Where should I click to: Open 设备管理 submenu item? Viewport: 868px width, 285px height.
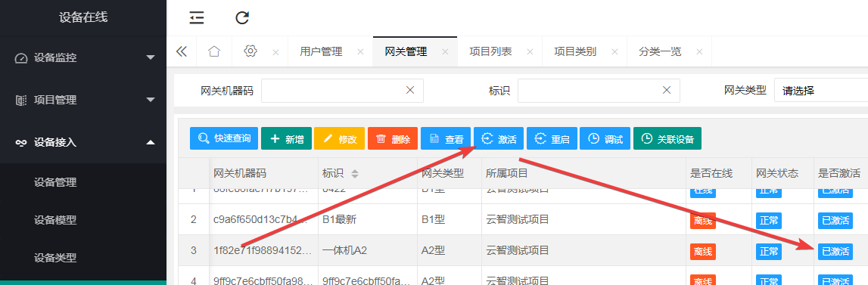click(54, 182)
